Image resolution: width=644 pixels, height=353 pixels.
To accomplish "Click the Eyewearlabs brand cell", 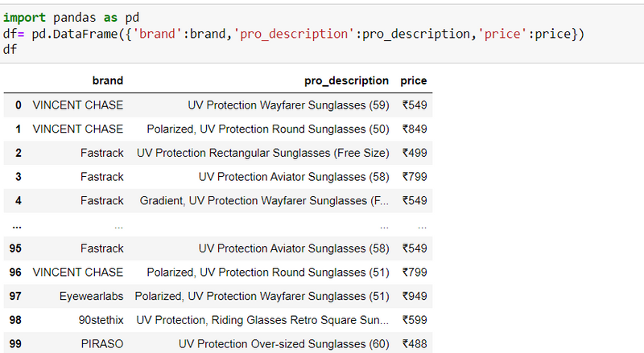I will point(91,297).
